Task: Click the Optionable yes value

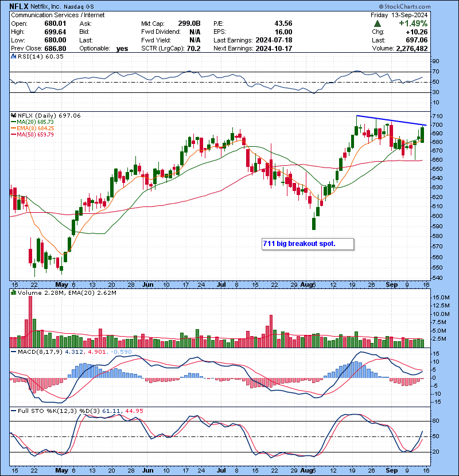Action: pos(122,49)
